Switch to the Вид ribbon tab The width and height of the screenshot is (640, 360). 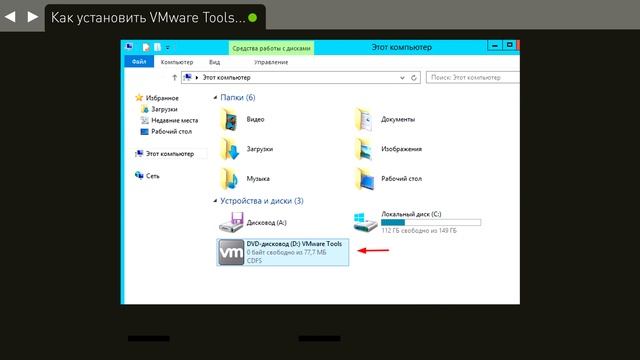point(215,62)
